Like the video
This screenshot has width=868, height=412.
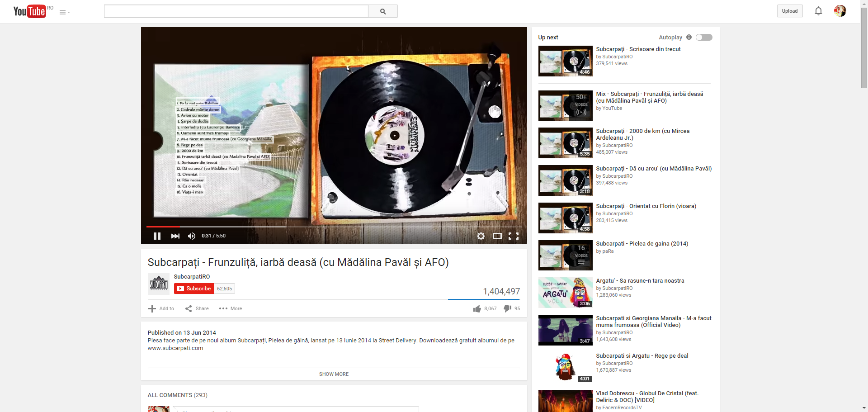click(x=485, y=308)
